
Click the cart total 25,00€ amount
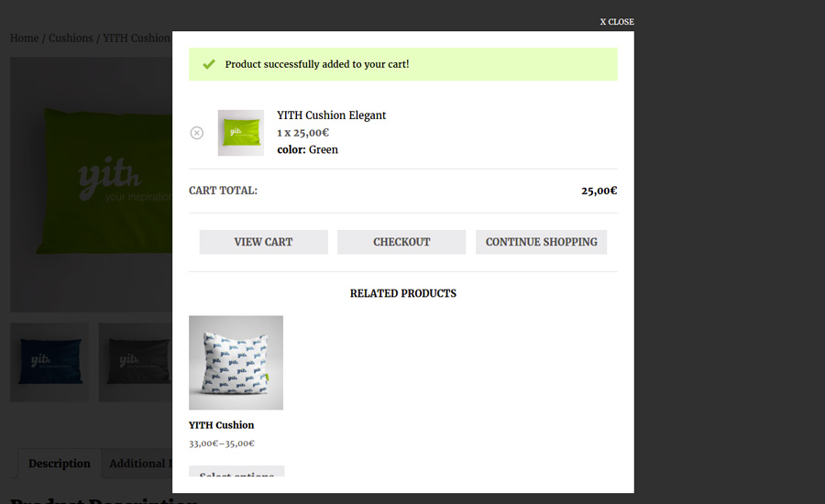[x=599, y=191]
